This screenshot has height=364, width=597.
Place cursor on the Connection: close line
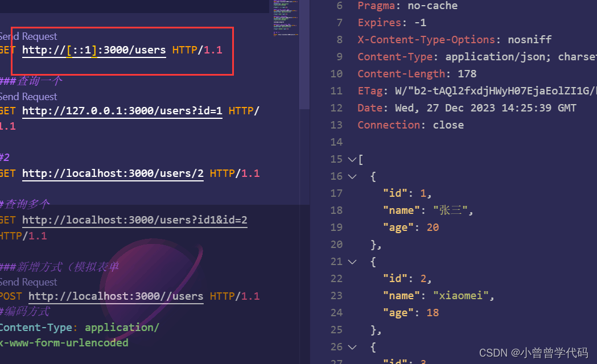[398, 125]
